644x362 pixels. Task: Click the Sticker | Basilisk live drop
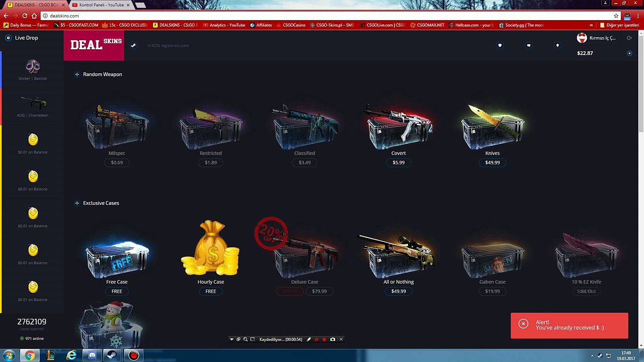(x=33, y=69)
